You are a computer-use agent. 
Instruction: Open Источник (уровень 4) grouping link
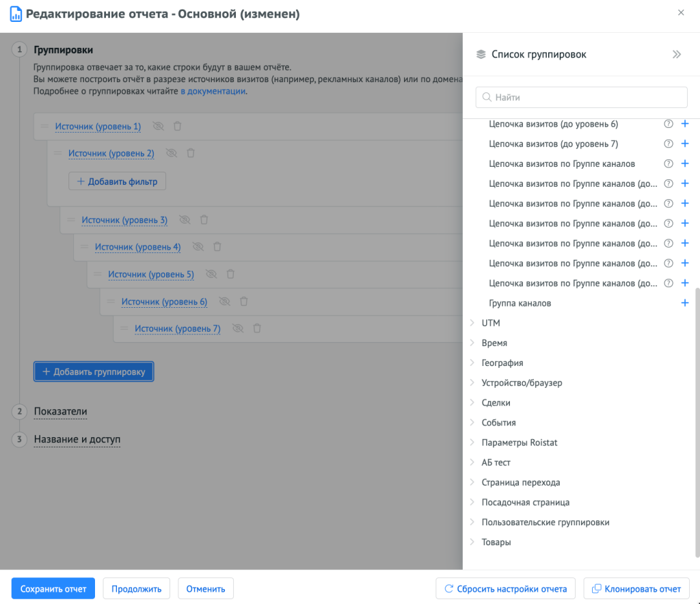(x=137, y=247)
